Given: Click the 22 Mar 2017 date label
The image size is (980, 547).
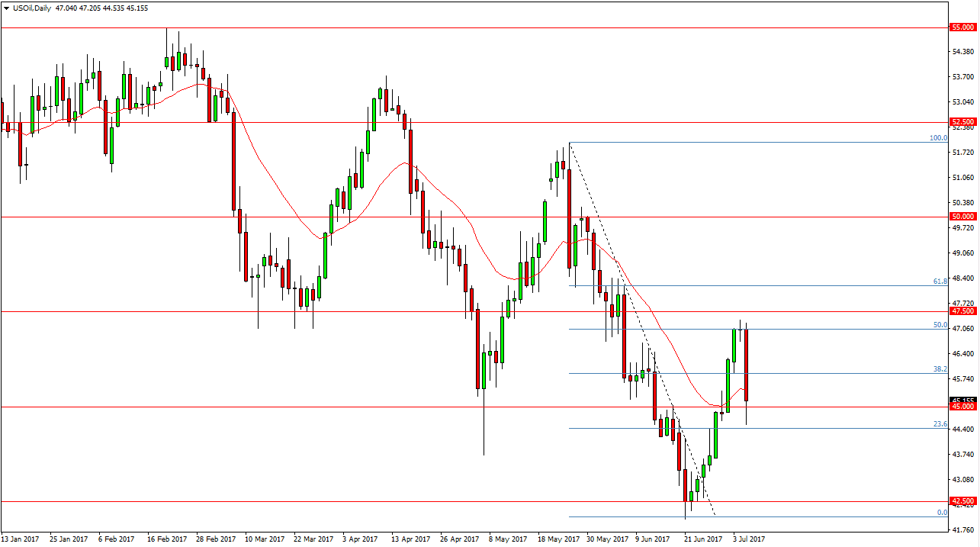Looking at the screenshot, I should (314, 539).
